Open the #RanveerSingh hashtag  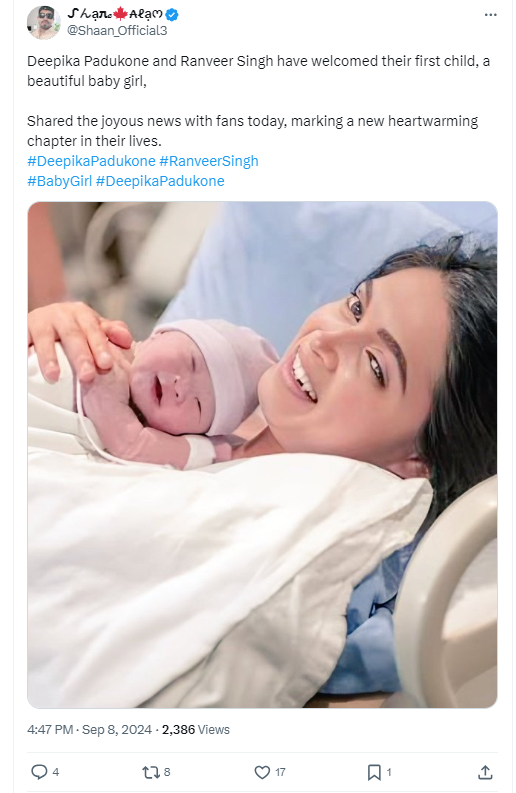[209, 161]
